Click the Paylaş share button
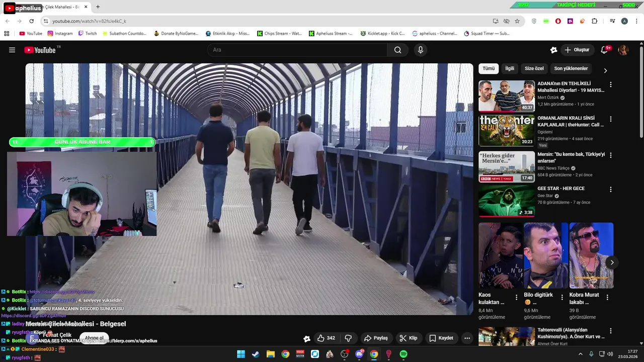644x362 pixels. (376, 338)
